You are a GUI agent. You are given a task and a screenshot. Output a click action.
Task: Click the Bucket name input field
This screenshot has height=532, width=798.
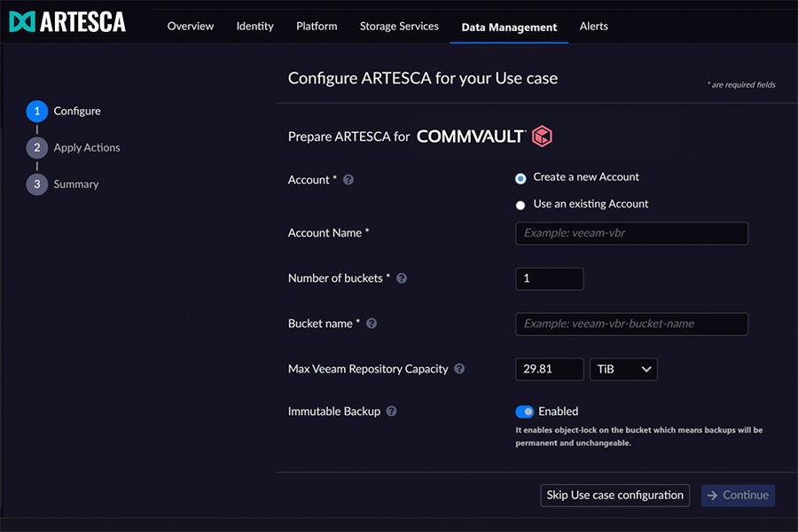(x=631, y=324)
